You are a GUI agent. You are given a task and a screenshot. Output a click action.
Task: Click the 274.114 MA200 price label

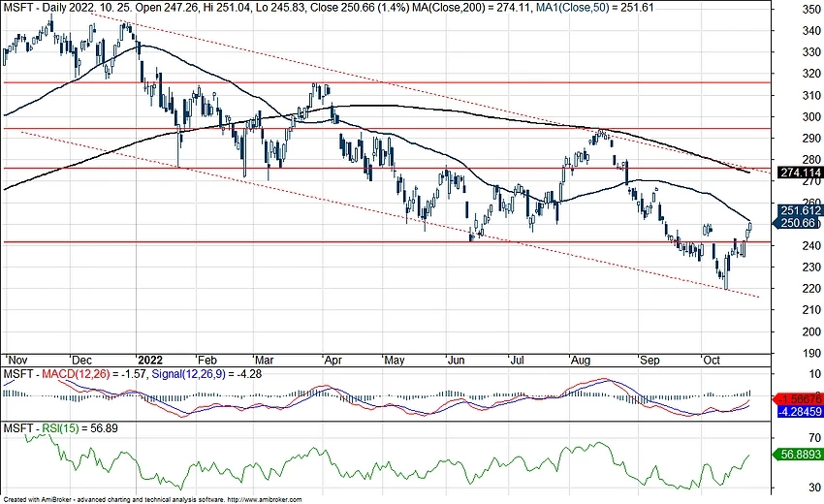coord(801,173)
